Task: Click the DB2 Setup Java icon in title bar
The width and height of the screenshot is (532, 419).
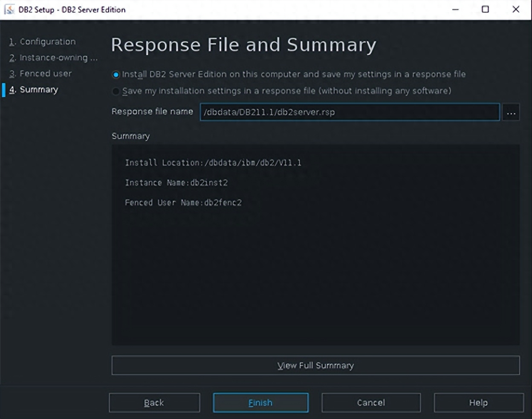Action: tap(9, 9)
